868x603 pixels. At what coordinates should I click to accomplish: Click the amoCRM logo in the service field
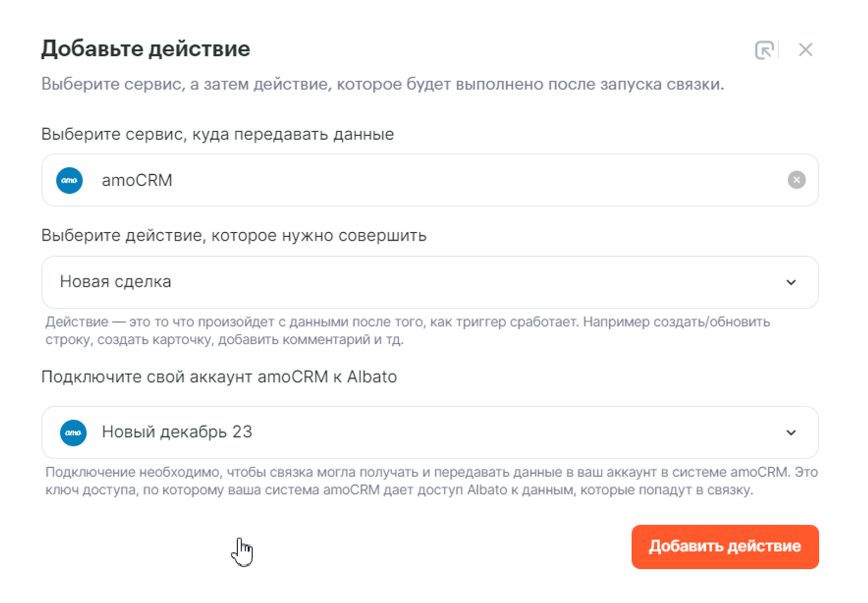[x=69, y=180]
